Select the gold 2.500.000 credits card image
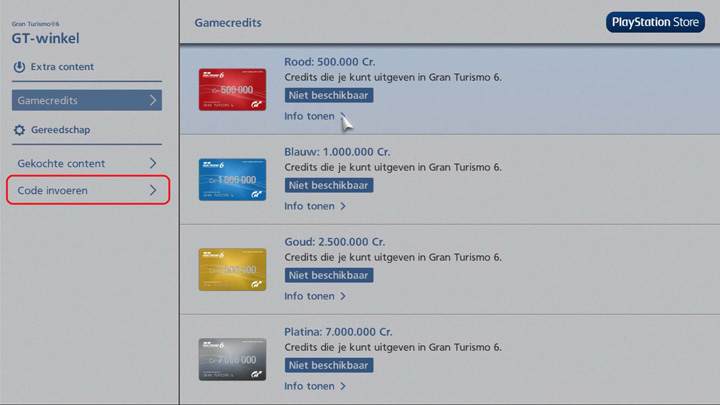Viewport: 720px width, 405px height. [x=232, y=269]
